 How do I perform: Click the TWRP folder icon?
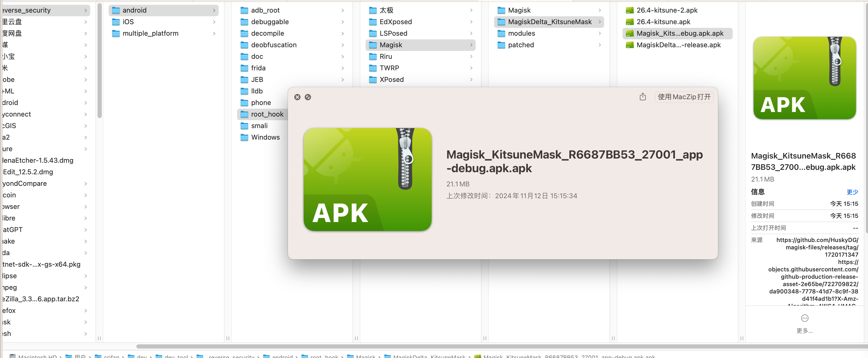point(373,68)
